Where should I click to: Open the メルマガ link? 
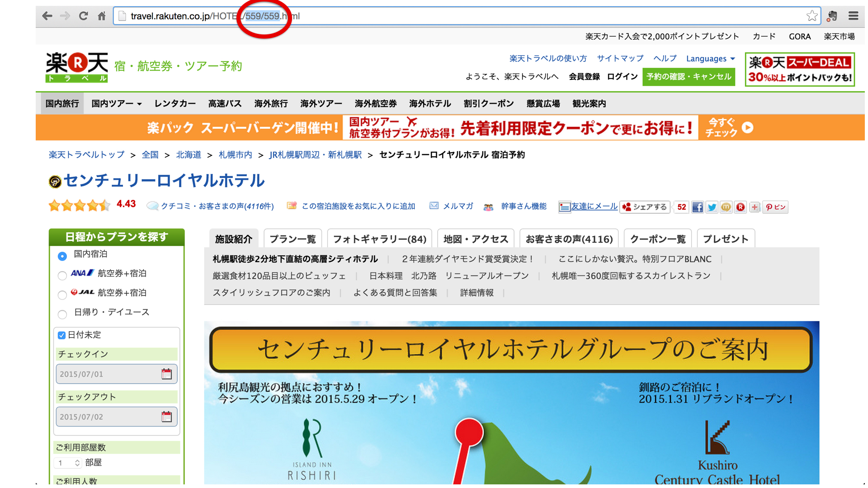[458, 206]
